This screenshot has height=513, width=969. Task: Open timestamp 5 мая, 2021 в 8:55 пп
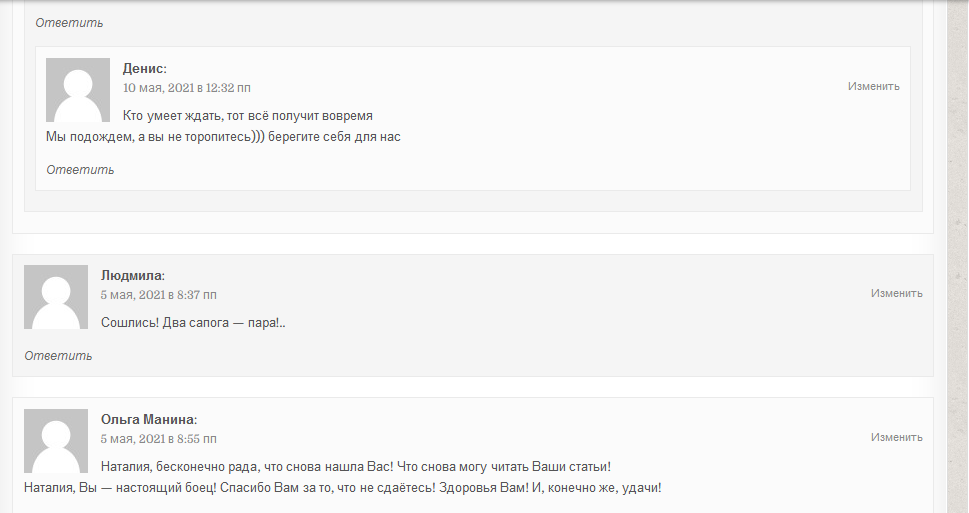pos(159,439)
